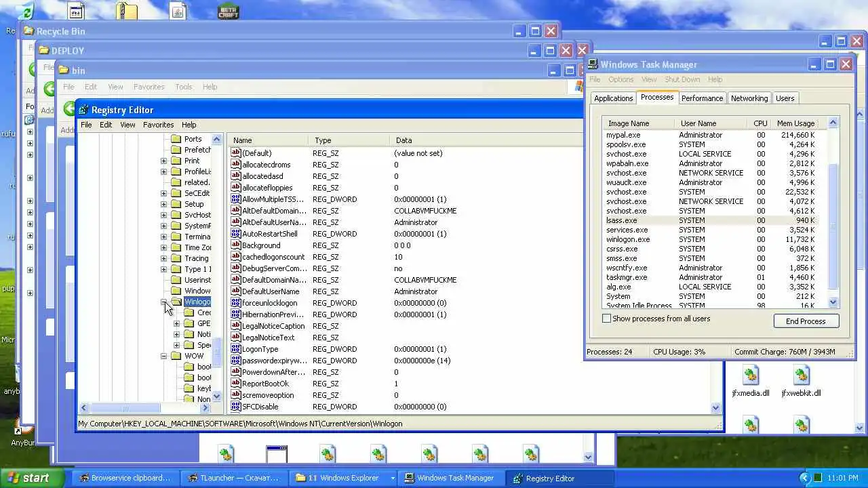Open Browservice clipboard taskbar button

pyautogui.click(x=125, y=478)
